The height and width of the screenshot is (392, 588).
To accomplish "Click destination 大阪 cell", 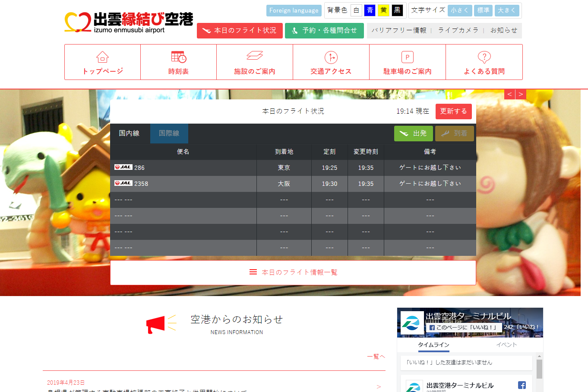I will pyautogui.click(x=284, y=184).
